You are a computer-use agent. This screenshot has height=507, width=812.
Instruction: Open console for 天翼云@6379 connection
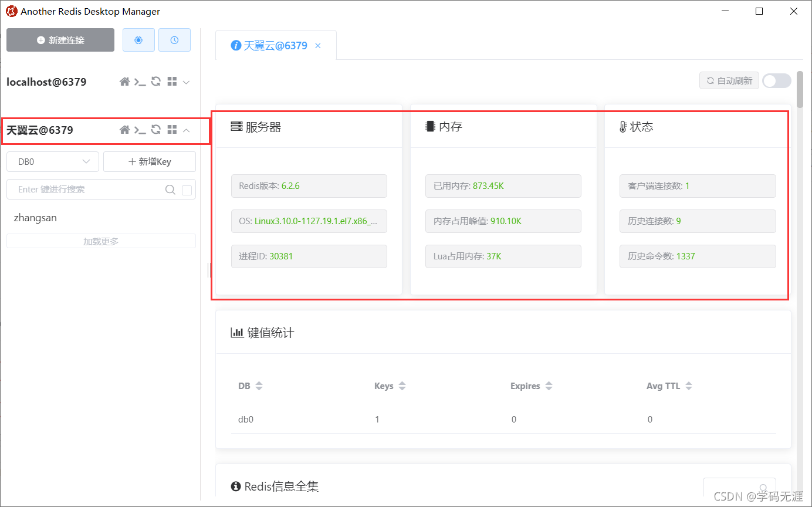tap(140, 130)
